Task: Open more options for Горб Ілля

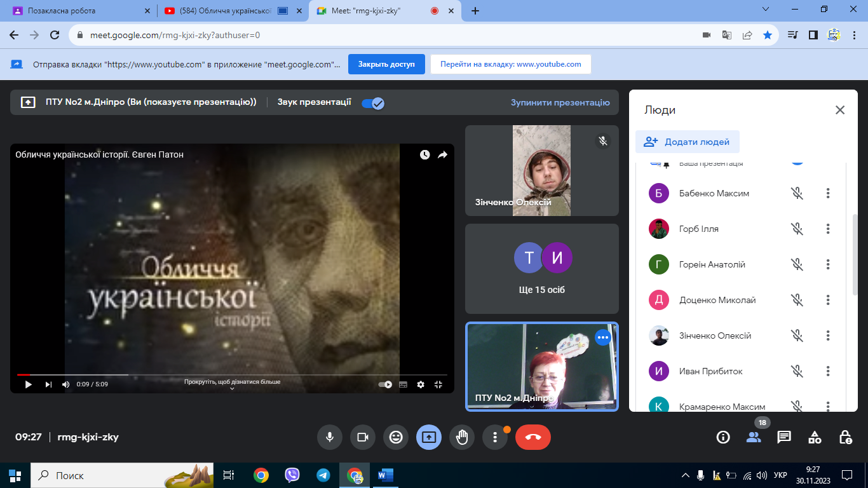Action: [828, 229]
